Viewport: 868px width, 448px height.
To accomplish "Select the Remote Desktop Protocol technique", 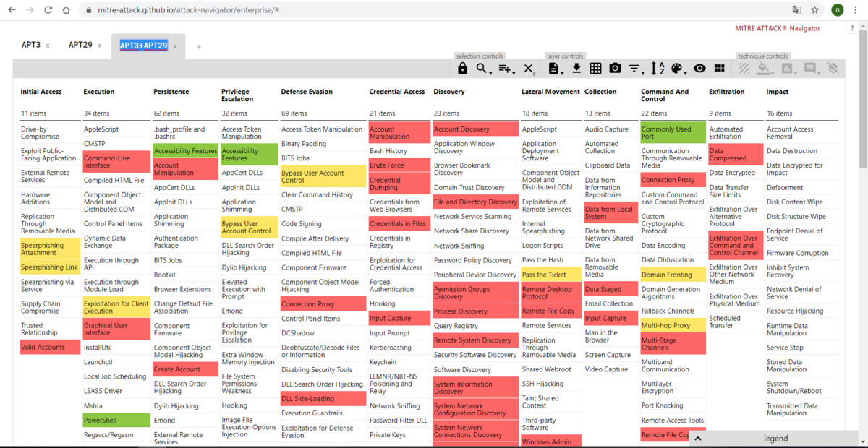I will pyautogui.click(x=551, y=293).
